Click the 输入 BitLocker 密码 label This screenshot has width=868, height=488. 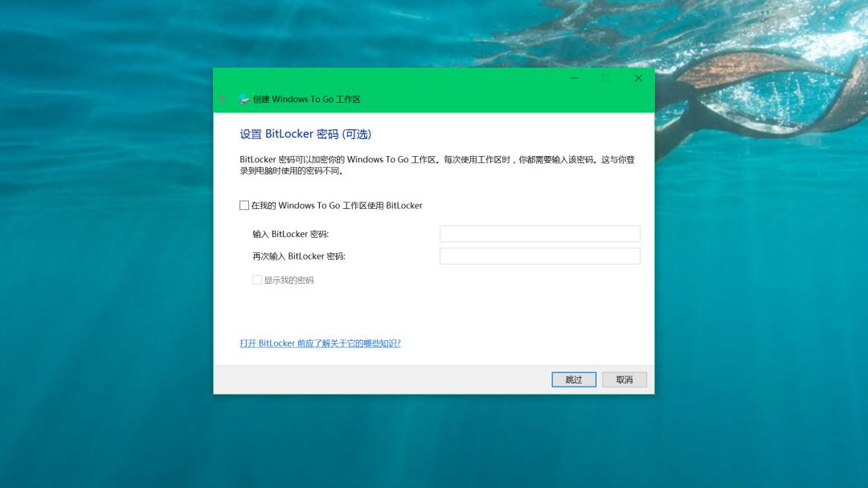290,233
